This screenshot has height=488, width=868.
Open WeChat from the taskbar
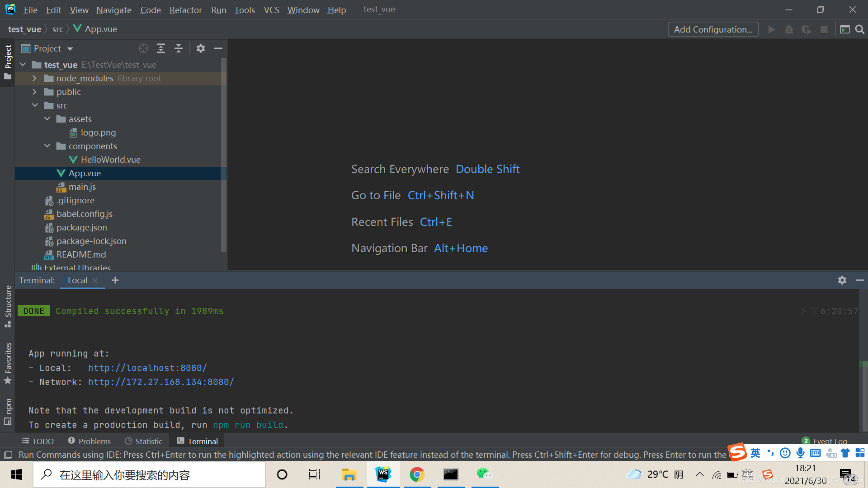[484, 474]
